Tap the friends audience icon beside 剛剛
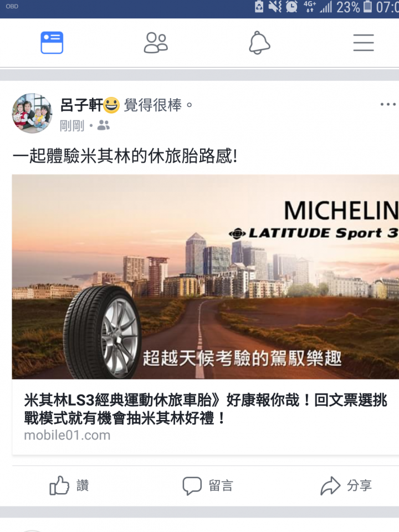Viewport: 399px width, 532px height. pyautogui.click(x=104, y=126)
